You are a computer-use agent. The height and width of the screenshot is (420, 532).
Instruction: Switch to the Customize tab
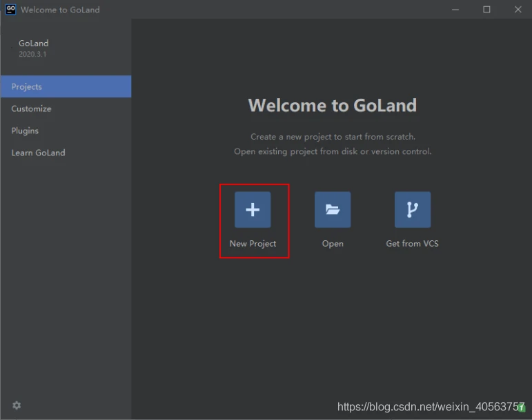[66, 108]
